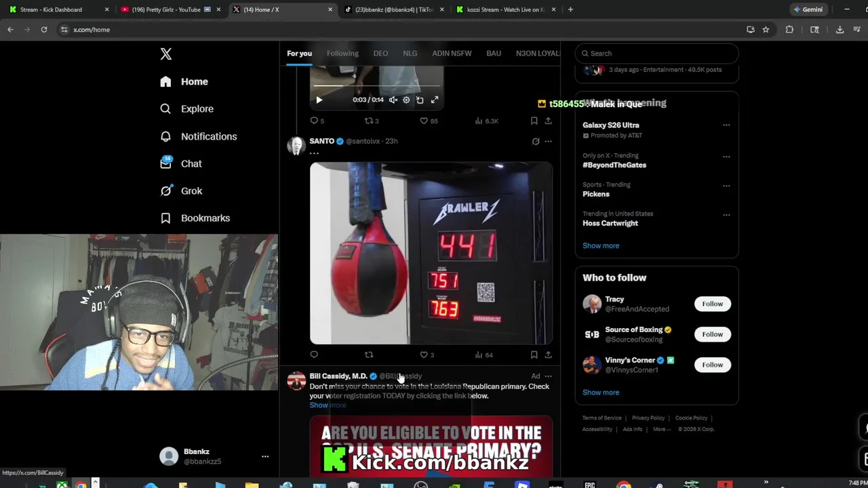Image resolution: width=868 pixels, height=488 pixels.
Task: Open the Brawler punching bag video
Action: tap(431, 253)
